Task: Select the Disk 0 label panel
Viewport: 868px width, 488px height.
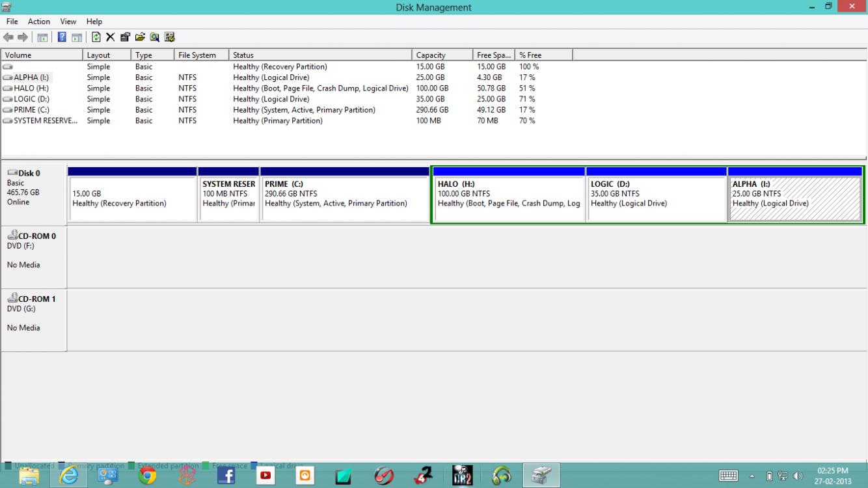Action: [34, 194]
